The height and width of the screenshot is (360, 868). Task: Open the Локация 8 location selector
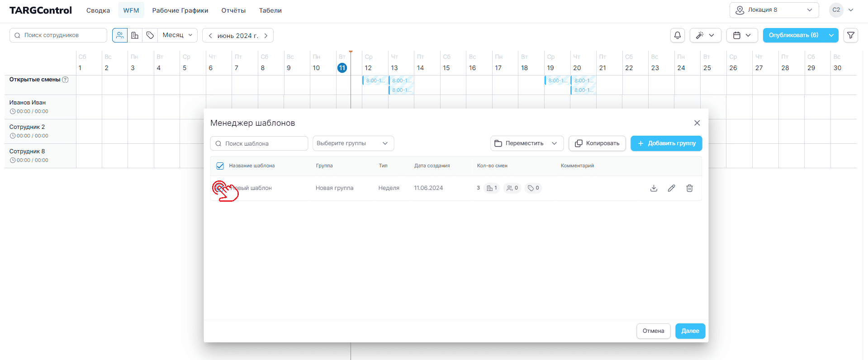tap(773, 10)
